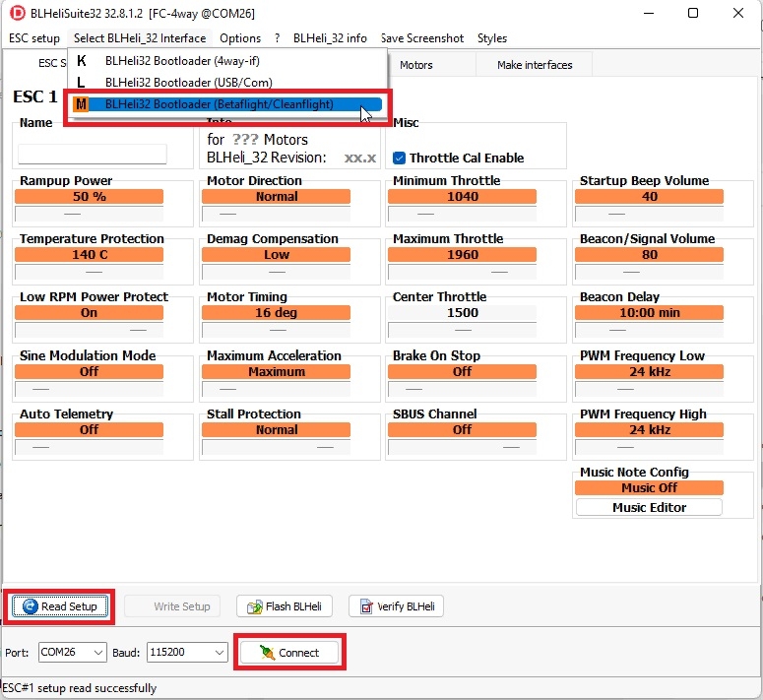Image resolution: width=763 pixels, height=700 pixels.
Task: Pick the M Betaflight/Cleanflight bootloader interface
Action: 219,104
